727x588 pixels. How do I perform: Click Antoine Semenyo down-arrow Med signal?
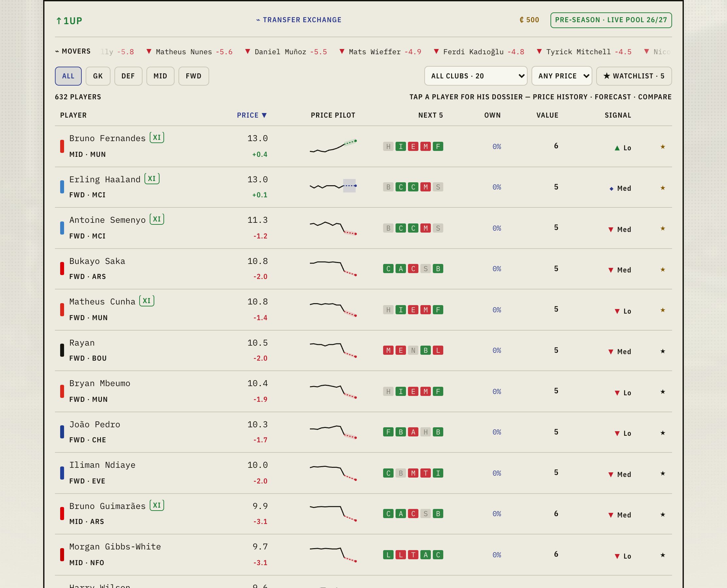(x=620, y=230)
